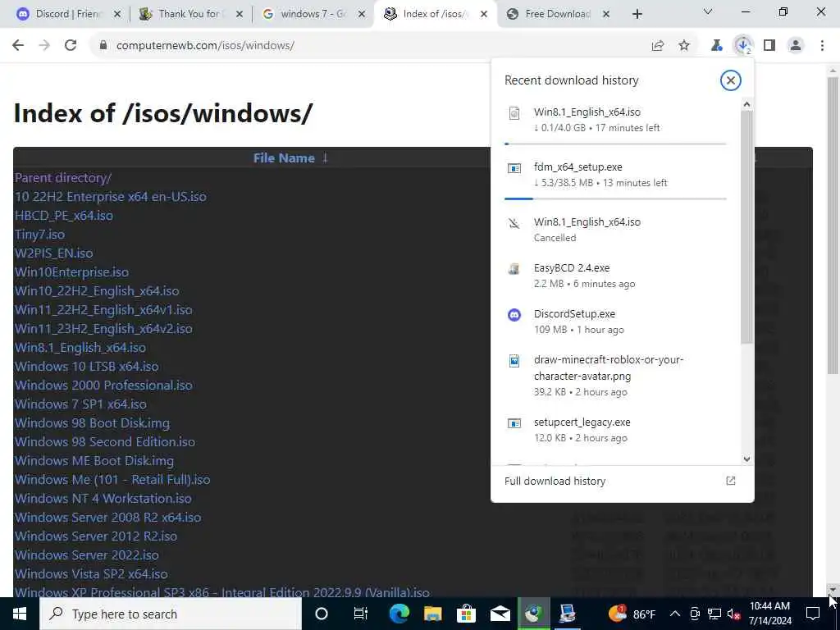
Task: Open draw-minecraft-roblox avatar png download
Action: click(615, 375)
